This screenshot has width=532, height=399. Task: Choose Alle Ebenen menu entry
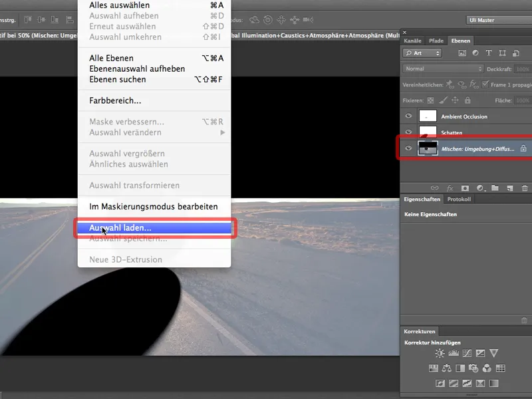click(x=154, y=59)
